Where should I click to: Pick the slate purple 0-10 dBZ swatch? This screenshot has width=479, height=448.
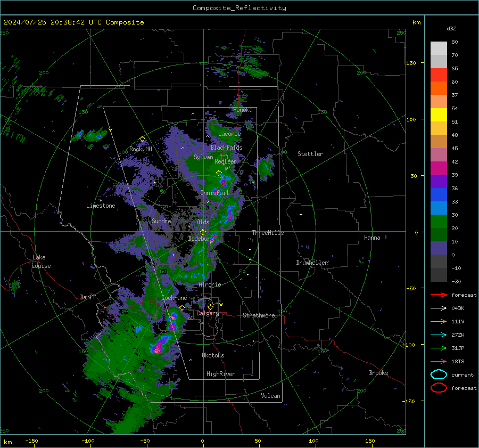pos(439,248)
